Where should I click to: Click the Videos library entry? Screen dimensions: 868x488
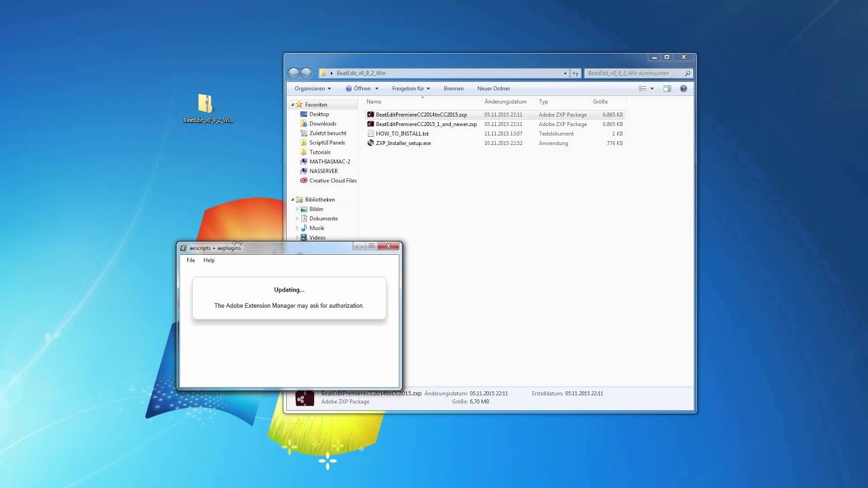click(x=317, y=238)
